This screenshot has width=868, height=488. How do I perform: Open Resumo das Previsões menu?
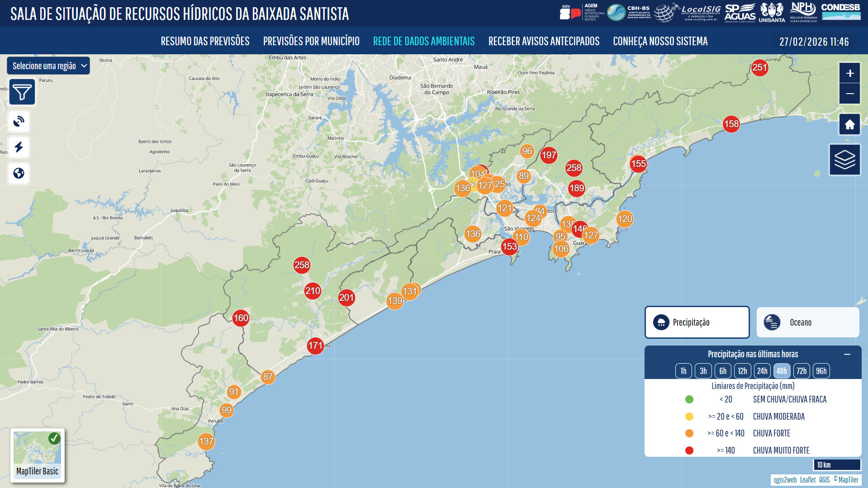[x=205, y=41]
